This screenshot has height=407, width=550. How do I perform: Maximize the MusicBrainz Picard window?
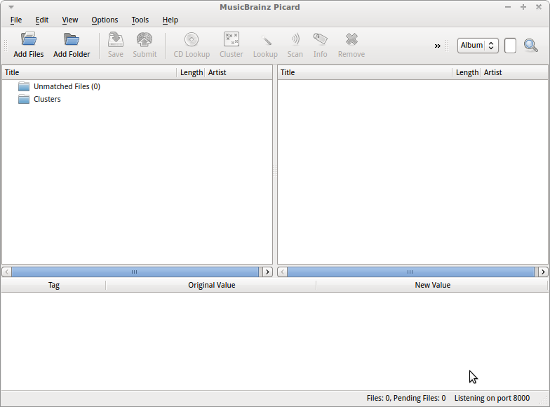click(523, 7)
